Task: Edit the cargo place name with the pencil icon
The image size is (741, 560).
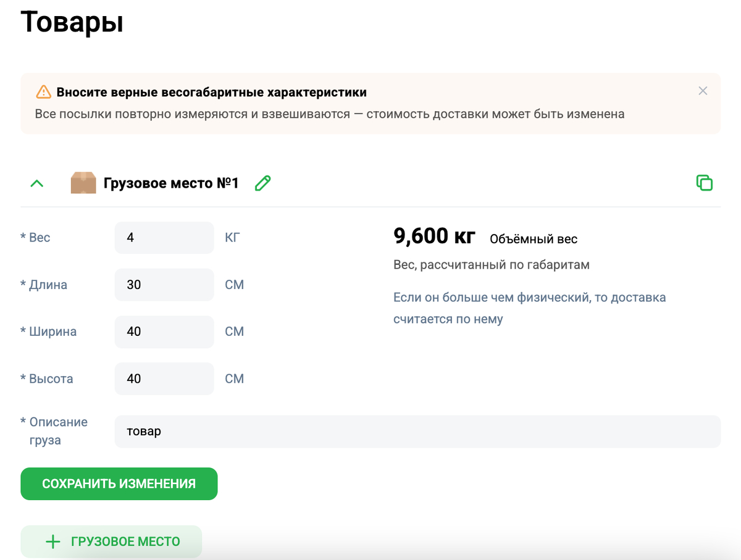Action: (263, 183)
